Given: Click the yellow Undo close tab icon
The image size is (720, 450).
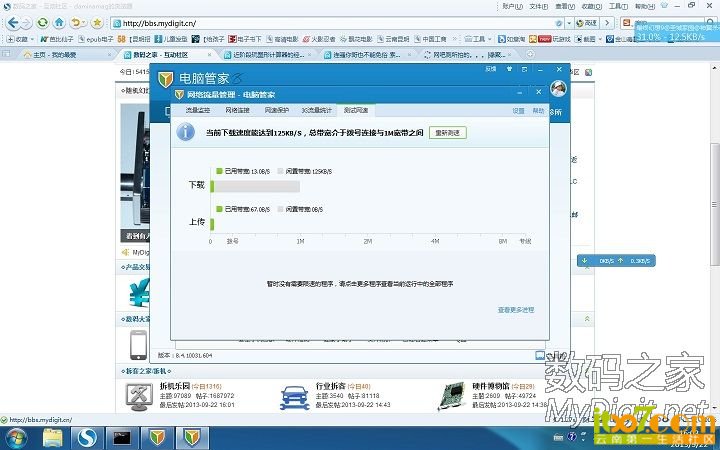Looking at the screenshot, I should (x=75, y=22).
